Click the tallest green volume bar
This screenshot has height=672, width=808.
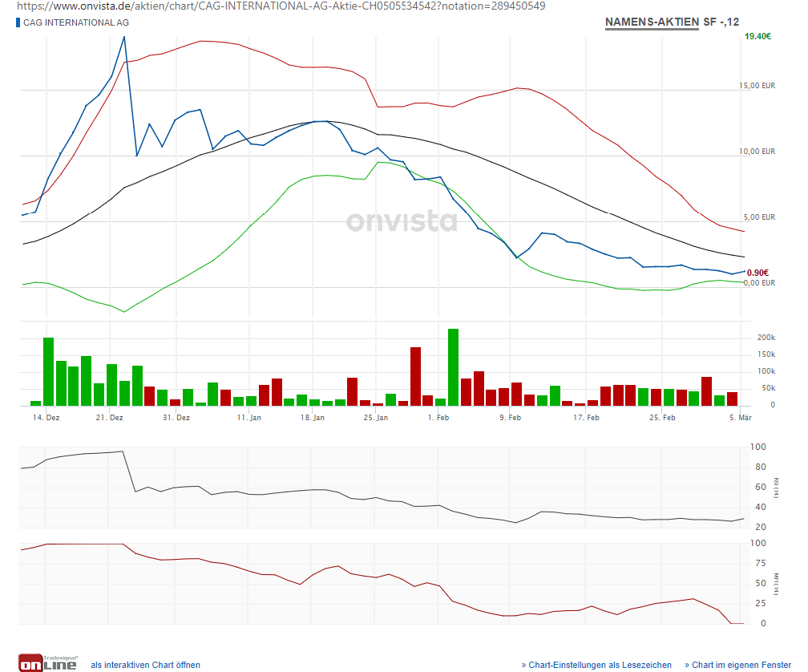click(x=454, y=367)
